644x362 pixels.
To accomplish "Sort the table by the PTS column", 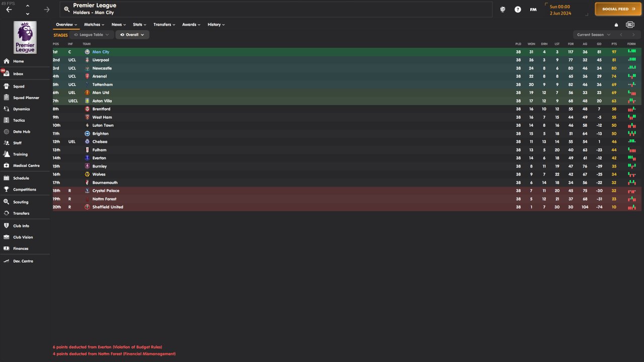I will coord(614,44).
